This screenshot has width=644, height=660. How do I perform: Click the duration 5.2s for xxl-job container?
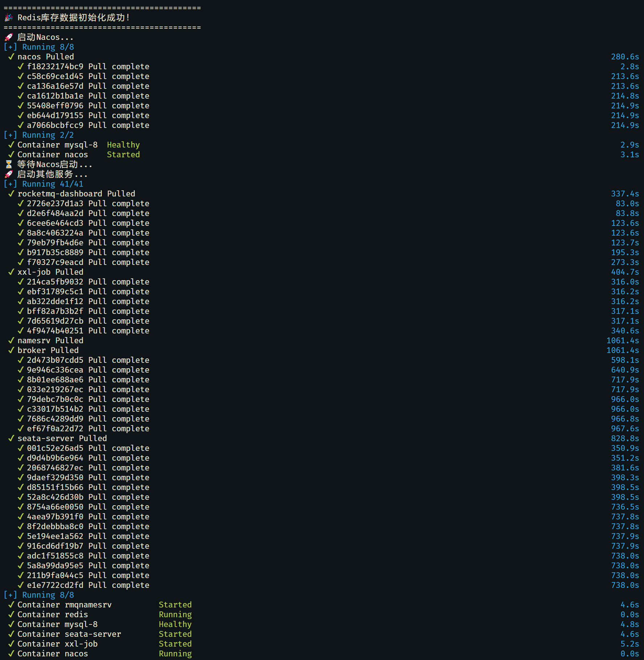[x=630, y=644]
